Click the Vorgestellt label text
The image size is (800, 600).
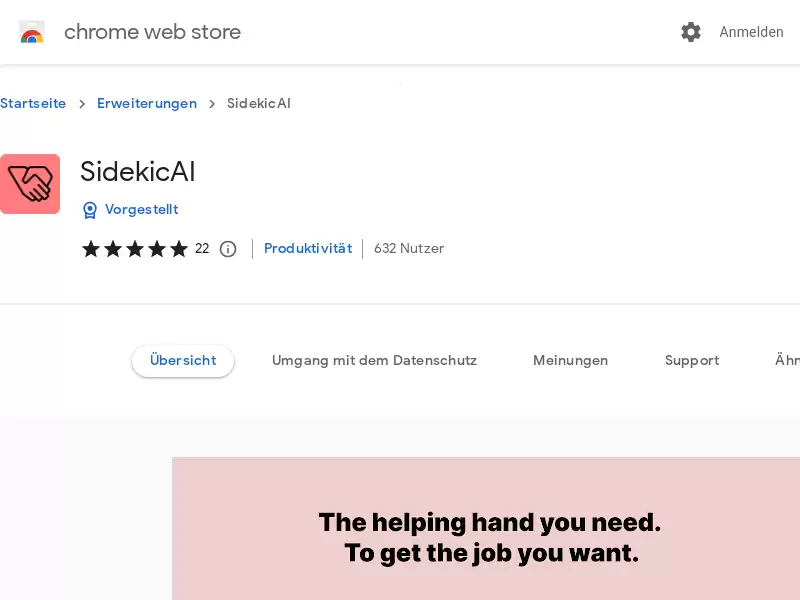pos(142,210)
